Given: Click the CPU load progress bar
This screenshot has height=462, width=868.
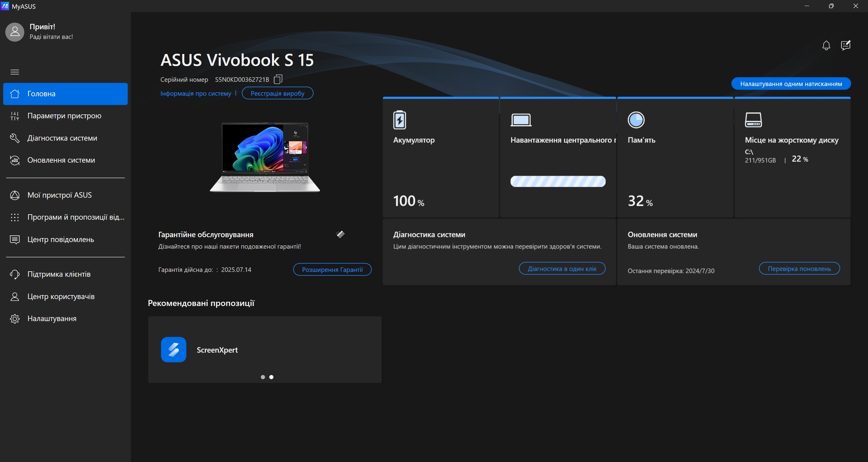Looking at the screenshot, I should (x=558, y=181).
